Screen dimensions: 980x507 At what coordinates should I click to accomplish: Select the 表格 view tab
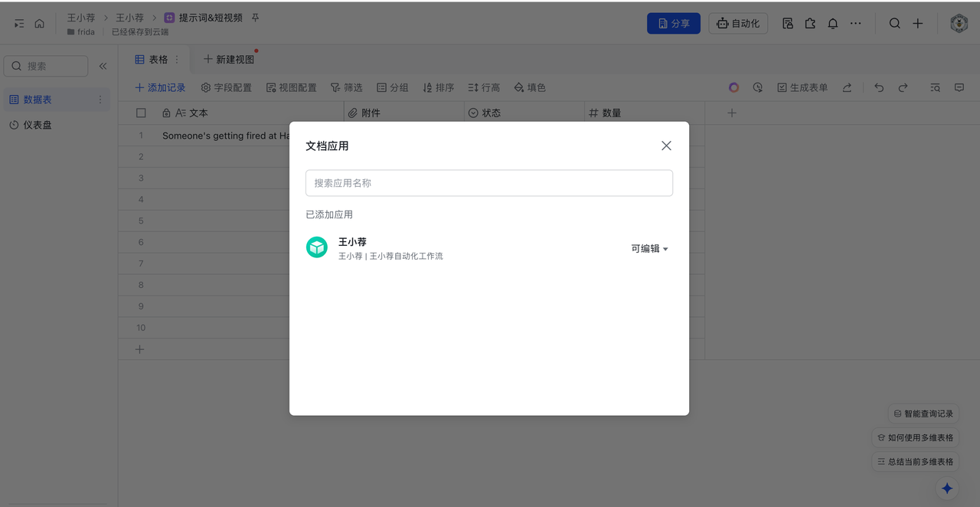[x=152, y=60]
